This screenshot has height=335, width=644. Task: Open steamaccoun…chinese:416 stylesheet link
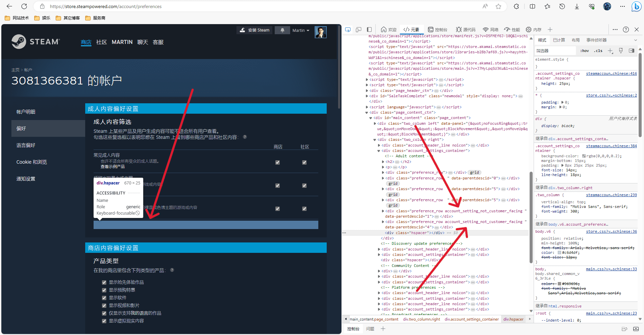(x=611, y=73)
